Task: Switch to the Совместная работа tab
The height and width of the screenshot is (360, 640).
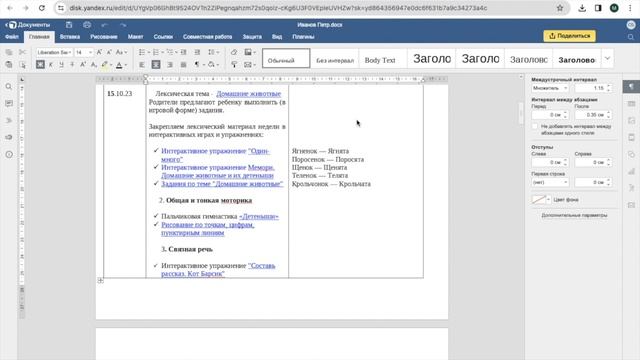Action: [x=207, y=37]
